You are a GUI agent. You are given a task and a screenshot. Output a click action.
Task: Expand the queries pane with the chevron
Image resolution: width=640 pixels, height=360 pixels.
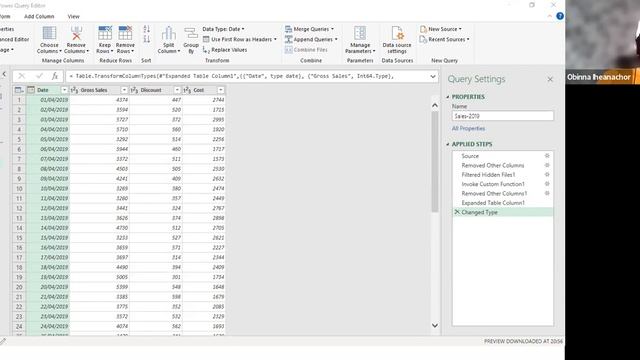(4, 74)
